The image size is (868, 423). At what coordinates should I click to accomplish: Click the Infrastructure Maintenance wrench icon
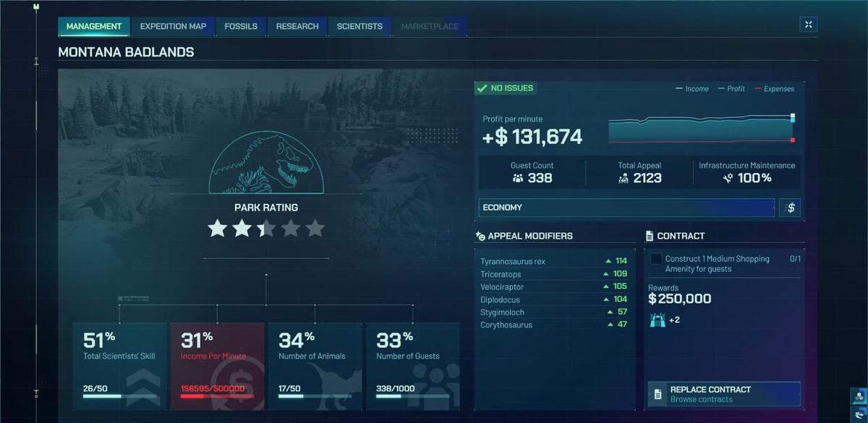tap(728, 178)
